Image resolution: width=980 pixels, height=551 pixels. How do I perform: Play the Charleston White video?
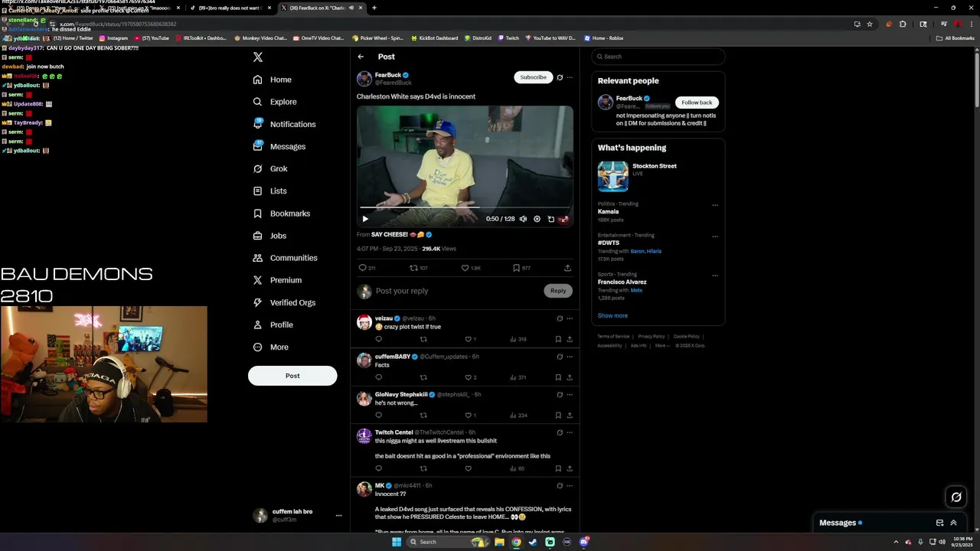coord(365,219)
